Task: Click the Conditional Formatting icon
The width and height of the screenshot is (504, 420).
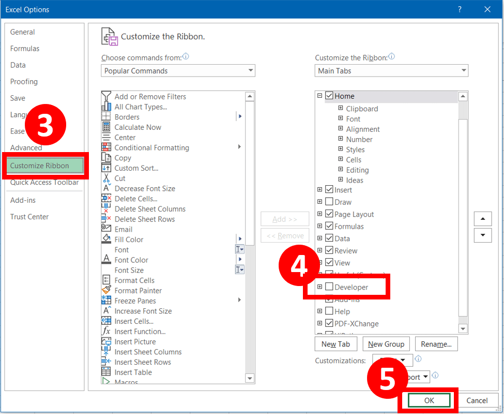Action: [x=106, y=148]
